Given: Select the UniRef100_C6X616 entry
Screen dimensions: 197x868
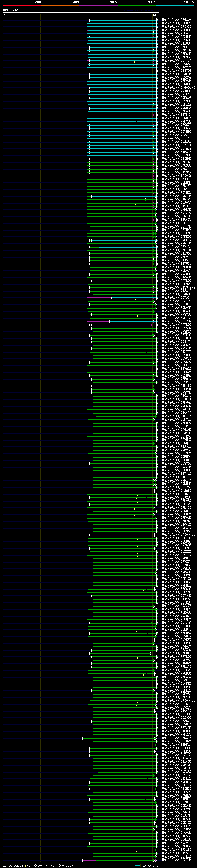Looking at the screenshot, I should click(176, 494).
